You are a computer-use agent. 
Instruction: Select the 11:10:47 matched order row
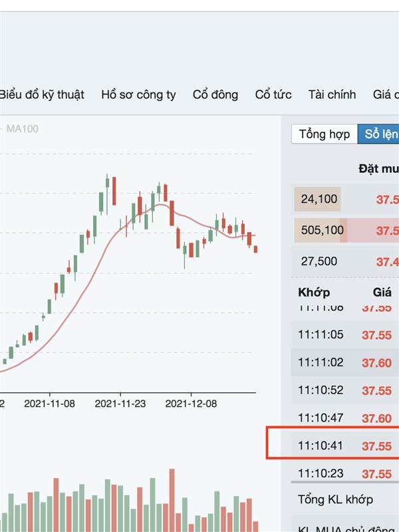pyautogui.click(x=344, y=418)
